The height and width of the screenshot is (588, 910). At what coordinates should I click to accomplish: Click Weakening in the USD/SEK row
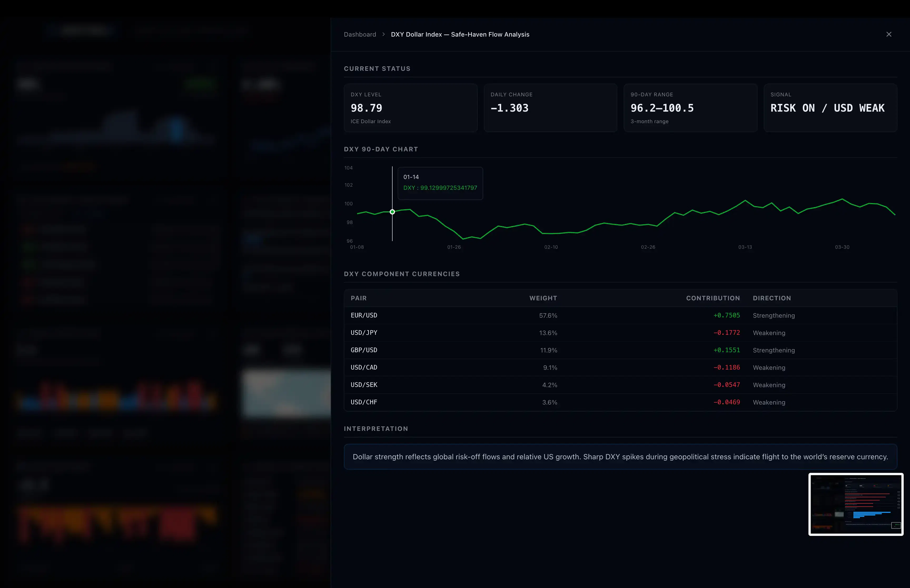769,385
